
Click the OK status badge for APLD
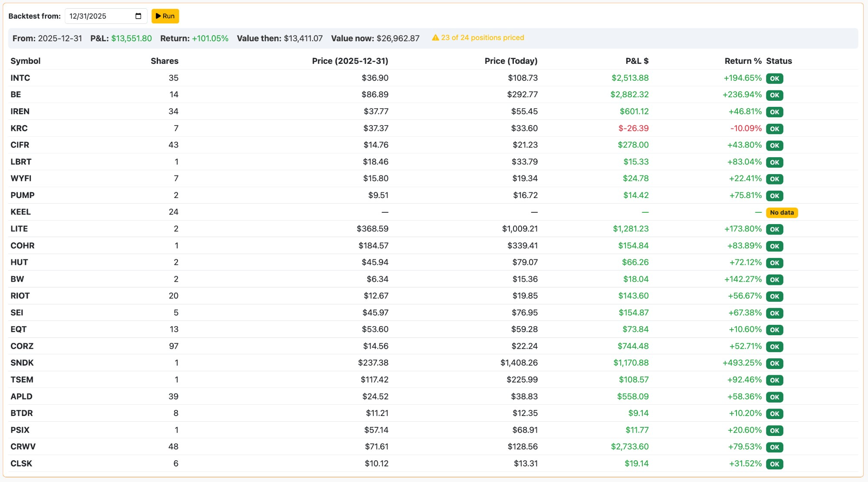pyautogui.click(x=775, y=397)
